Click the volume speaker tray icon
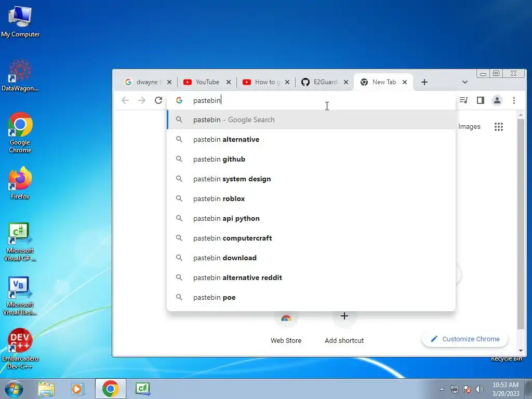532x399 pixels. pyautogui.click(x=480, y=389)
